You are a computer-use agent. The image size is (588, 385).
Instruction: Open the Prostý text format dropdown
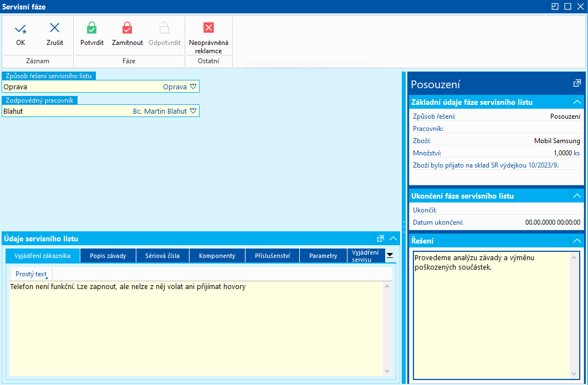click(x=32, y=274)
